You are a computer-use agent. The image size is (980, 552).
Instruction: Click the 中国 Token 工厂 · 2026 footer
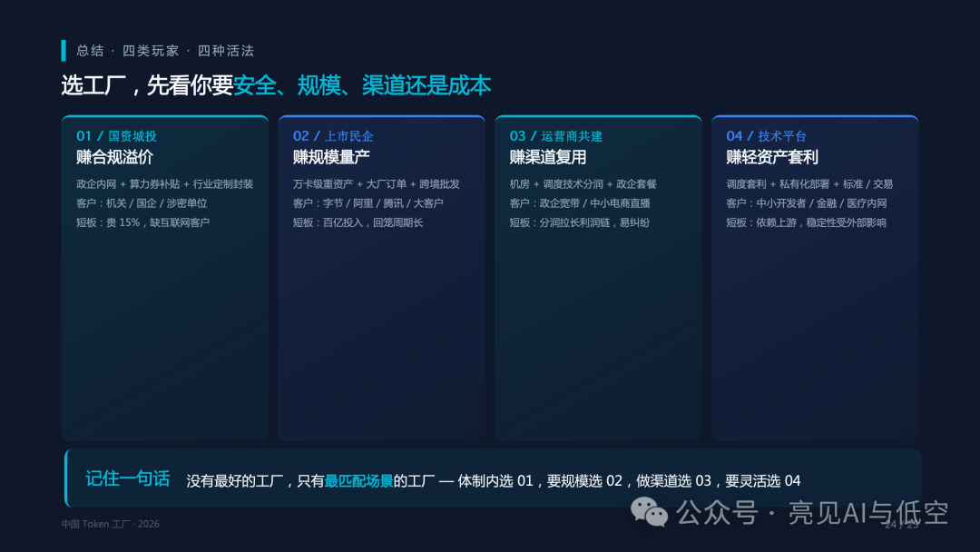[110, 524]
